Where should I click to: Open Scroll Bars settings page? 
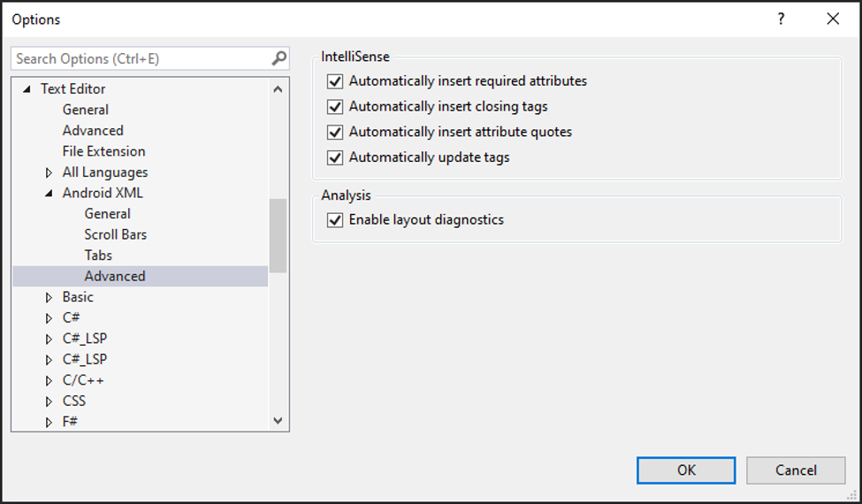tap(116, 234)
